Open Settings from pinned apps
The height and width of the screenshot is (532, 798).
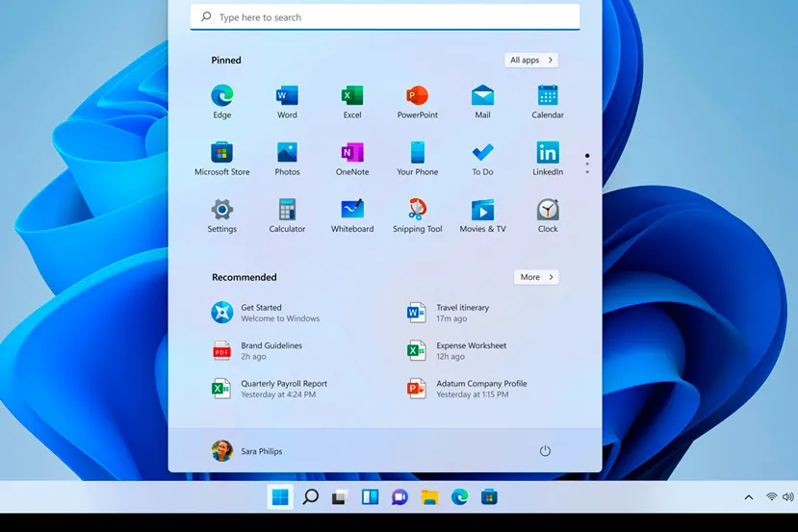coord(222,215)
